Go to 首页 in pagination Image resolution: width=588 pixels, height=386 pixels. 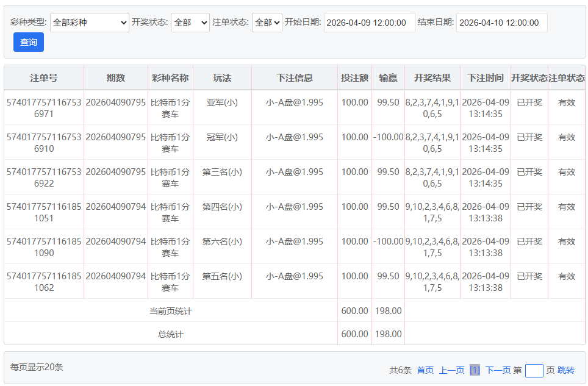[x=425, y=370]
